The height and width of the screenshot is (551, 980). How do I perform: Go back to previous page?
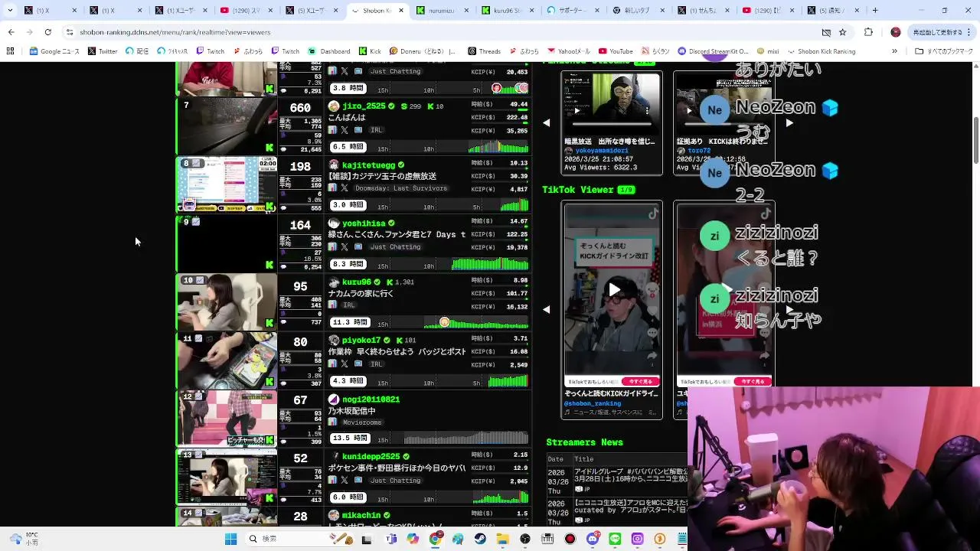click(11, 32)
